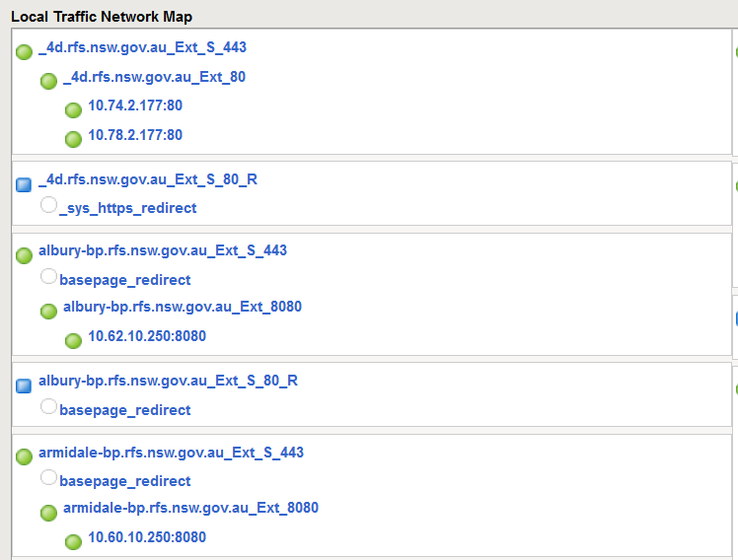The image size is (738, 560).
Task: Open pool _4d.rfs.nsw.gov.au_Ext_80
Action: (154, 77)
